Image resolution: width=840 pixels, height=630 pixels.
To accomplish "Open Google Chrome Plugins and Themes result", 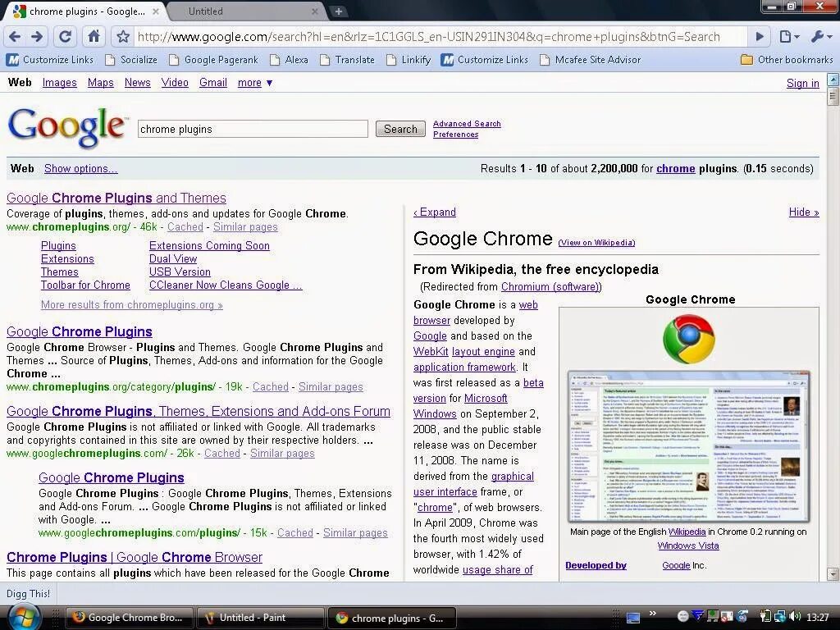I will (x=116, y=199).
